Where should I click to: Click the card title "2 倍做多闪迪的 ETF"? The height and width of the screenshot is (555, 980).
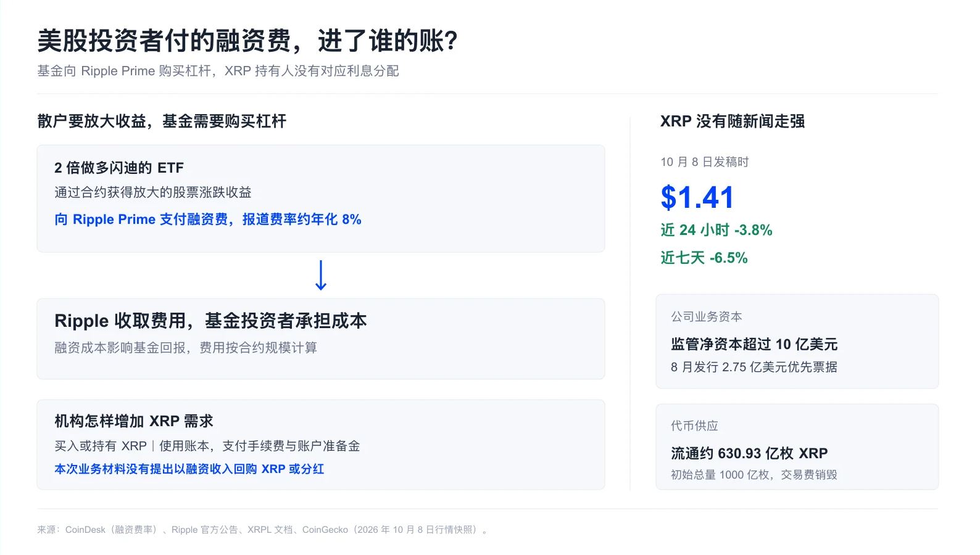tap(119, 168)
